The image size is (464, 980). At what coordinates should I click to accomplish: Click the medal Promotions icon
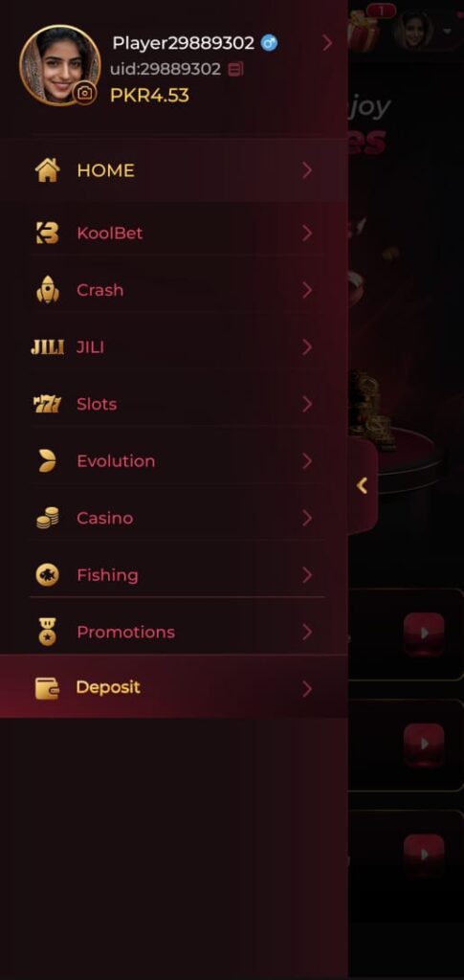point(48,632)
